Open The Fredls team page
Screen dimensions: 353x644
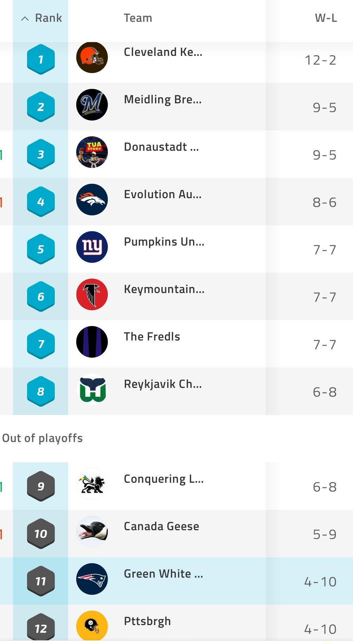click(152, 337)
